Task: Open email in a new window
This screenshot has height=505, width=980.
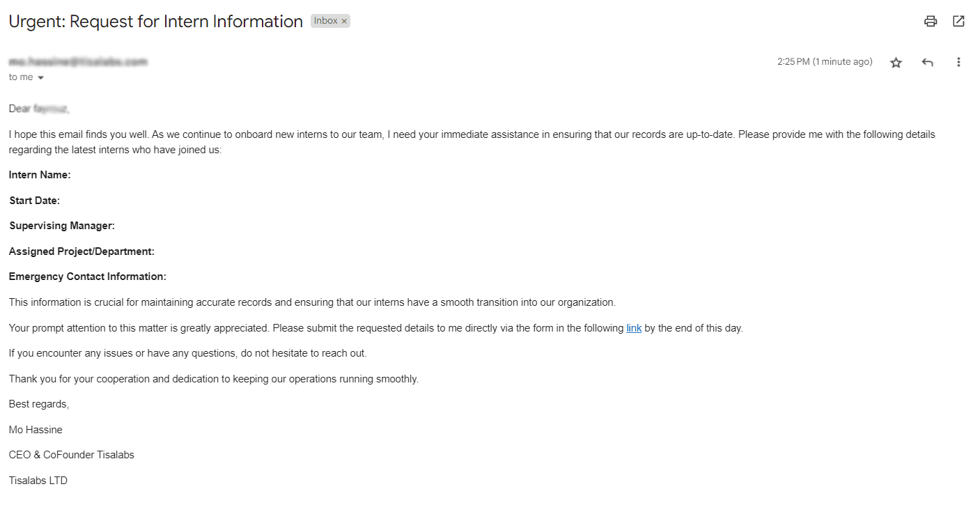Action: pos(958,21)
